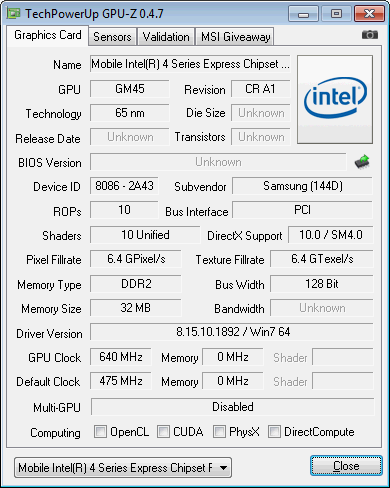Click the Revision field CR A1
The height and width of the screenshot is (488, 390).
point(260,89)
